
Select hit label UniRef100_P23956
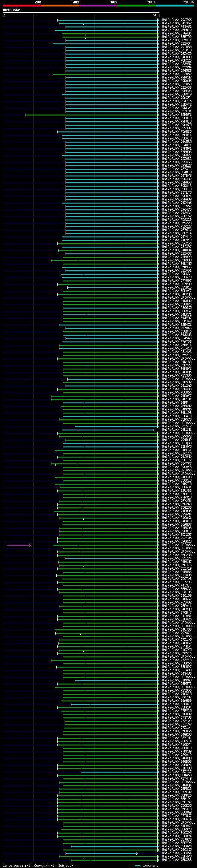point(176,690)
